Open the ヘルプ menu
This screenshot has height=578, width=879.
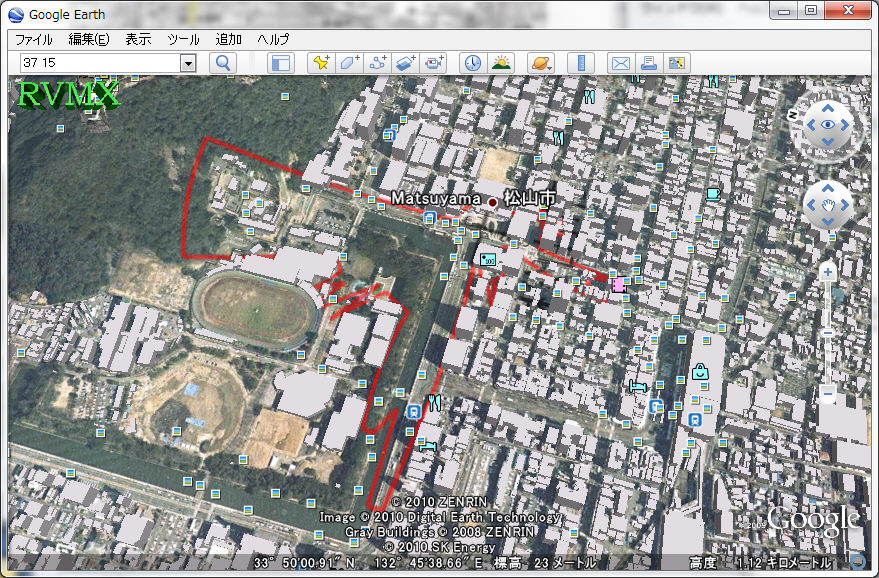click(x=273, y=39)
